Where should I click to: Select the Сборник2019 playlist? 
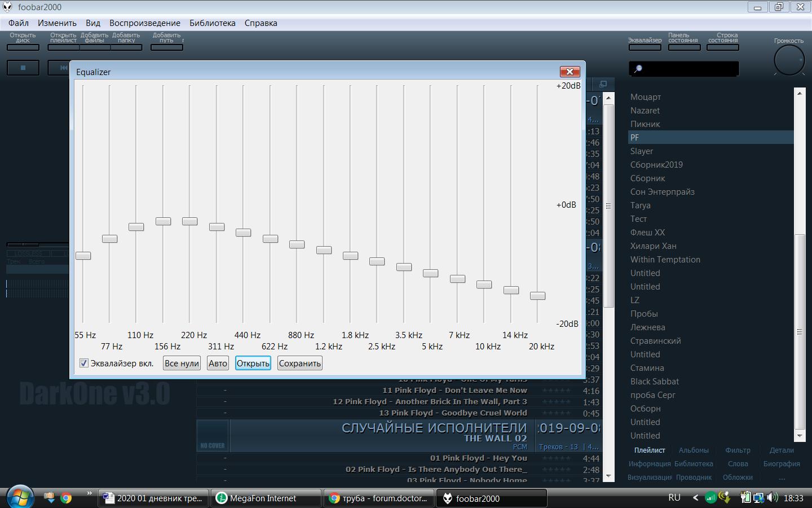click(710, 165)
